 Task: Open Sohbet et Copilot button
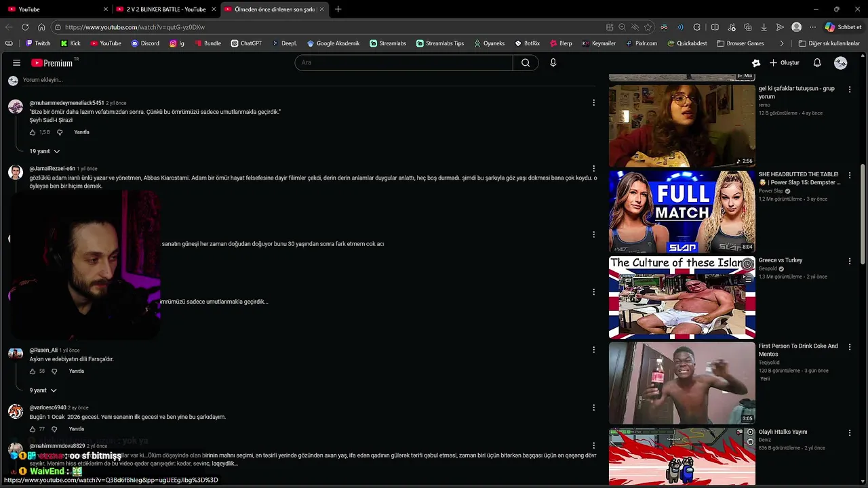843,27
